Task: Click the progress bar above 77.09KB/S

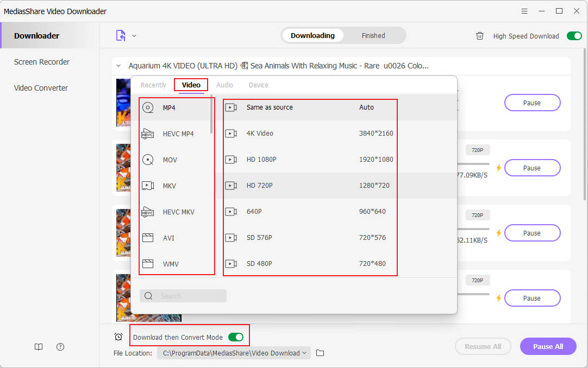Action: point(473,163)
